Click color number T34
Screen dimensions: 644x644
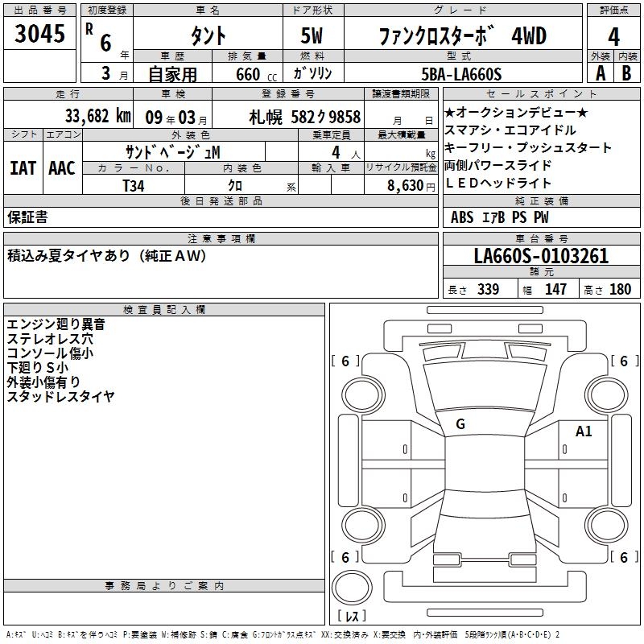pyautogui.click(x=134, y=186)
